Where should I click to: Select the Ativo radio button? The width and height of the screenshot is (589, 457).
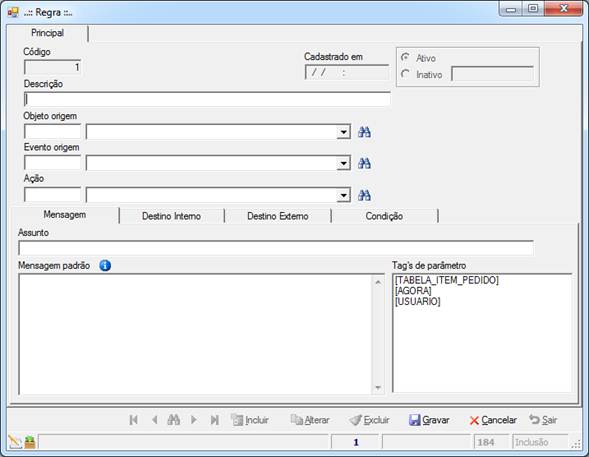pyautogui.click(x=405, y=58)
